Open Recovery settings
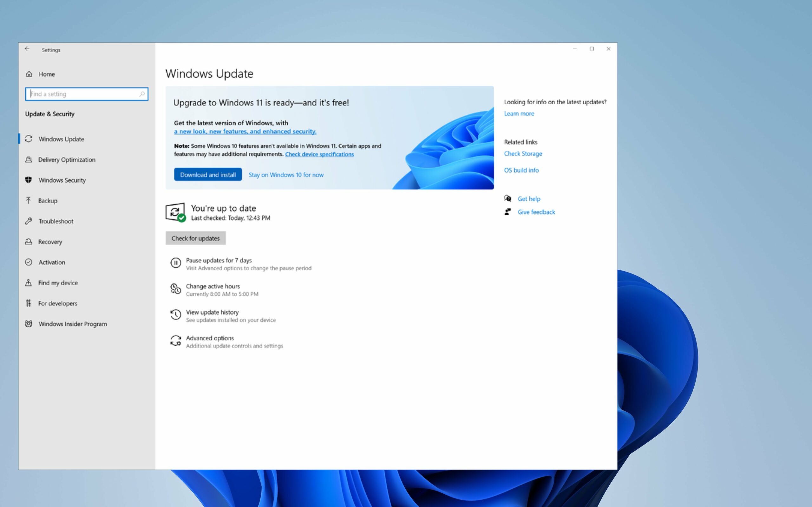The image size is (812, 507). (50, 241)
